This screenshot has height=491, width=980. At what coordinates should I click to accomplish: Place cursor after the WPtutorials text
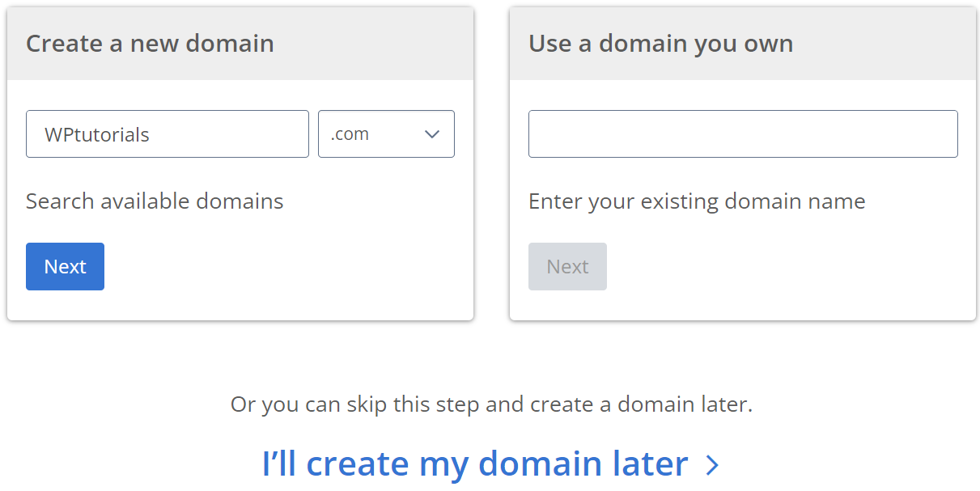pos(151,134)
